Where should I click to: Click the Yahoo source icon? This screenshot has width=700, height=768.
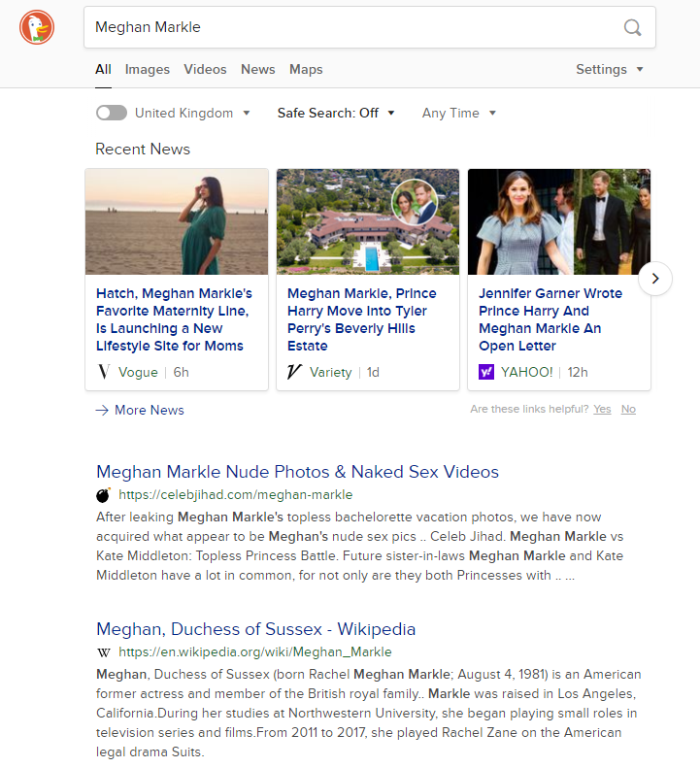486,372
